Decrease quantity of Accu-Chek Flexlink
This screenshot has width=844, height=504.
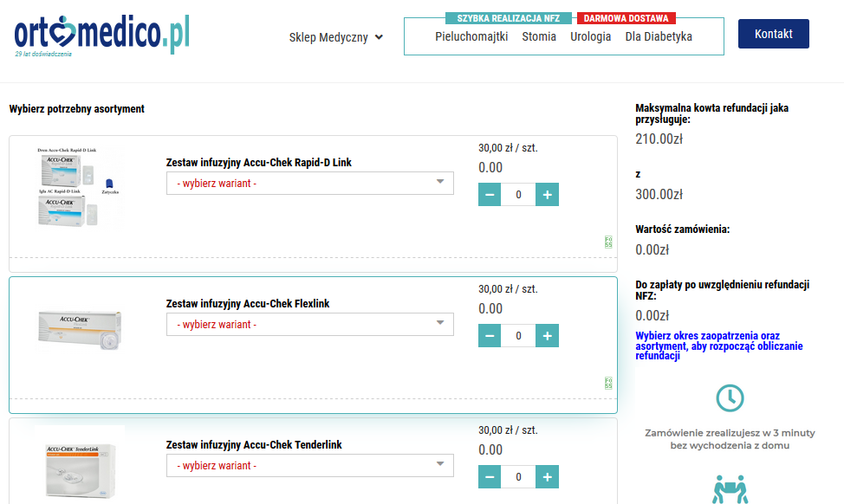490,336
